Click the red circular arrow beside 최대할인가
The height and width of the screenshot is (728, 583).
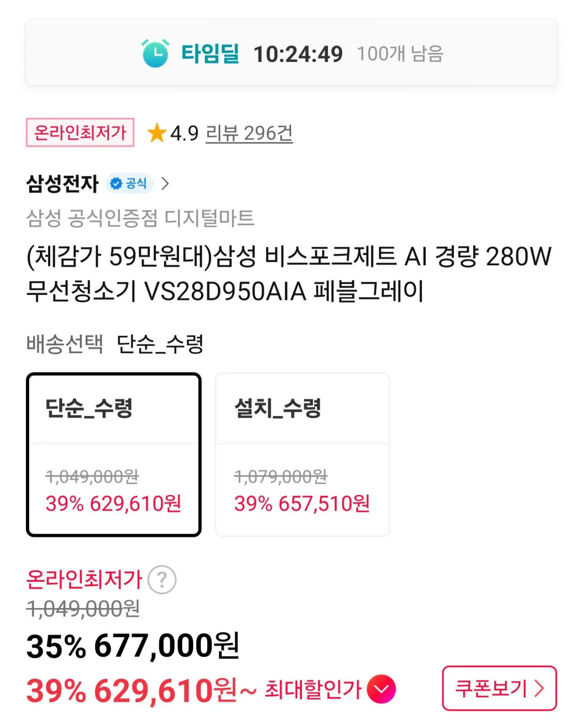[x=382, y=690]
